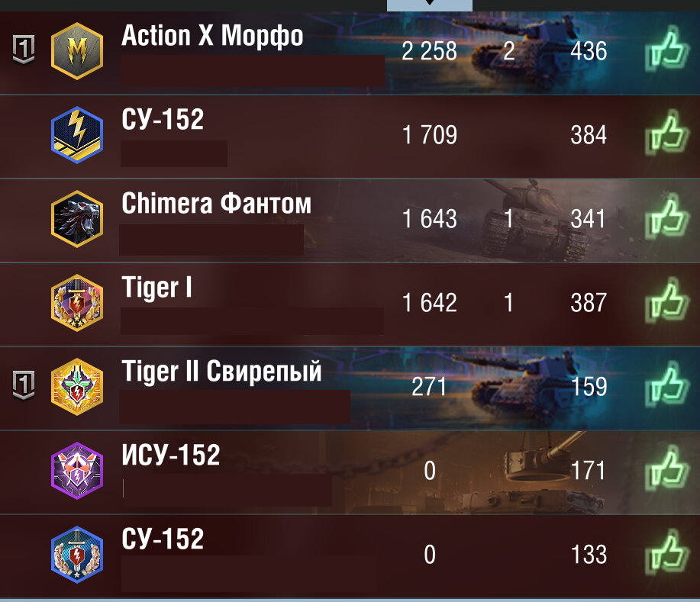Give thumbs up to Chimera Фантом player
700x602 pixels.
[x=667, y=217]
